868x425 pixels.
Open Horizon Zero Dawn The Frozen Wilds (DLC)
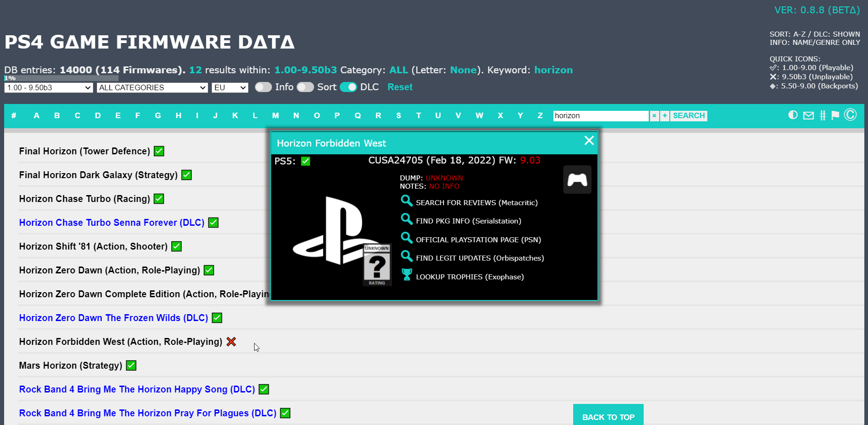[114, 318]
